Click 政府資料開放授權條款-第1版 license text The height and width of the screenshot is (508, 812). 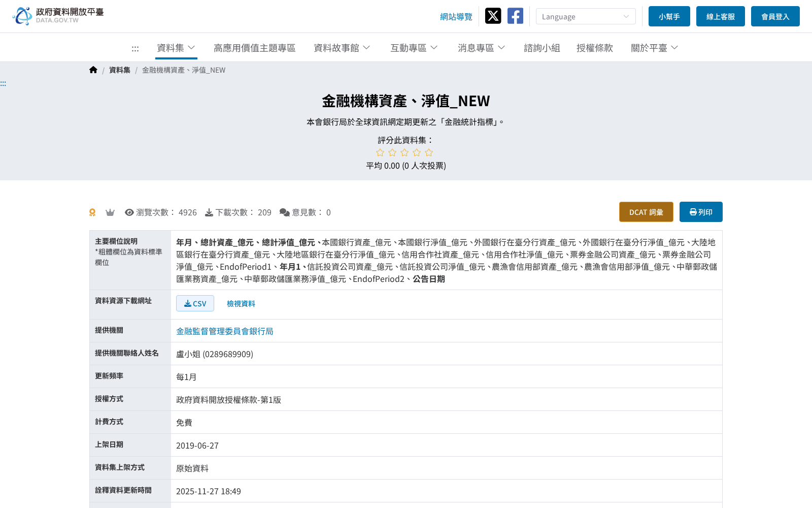pos(228,400)
